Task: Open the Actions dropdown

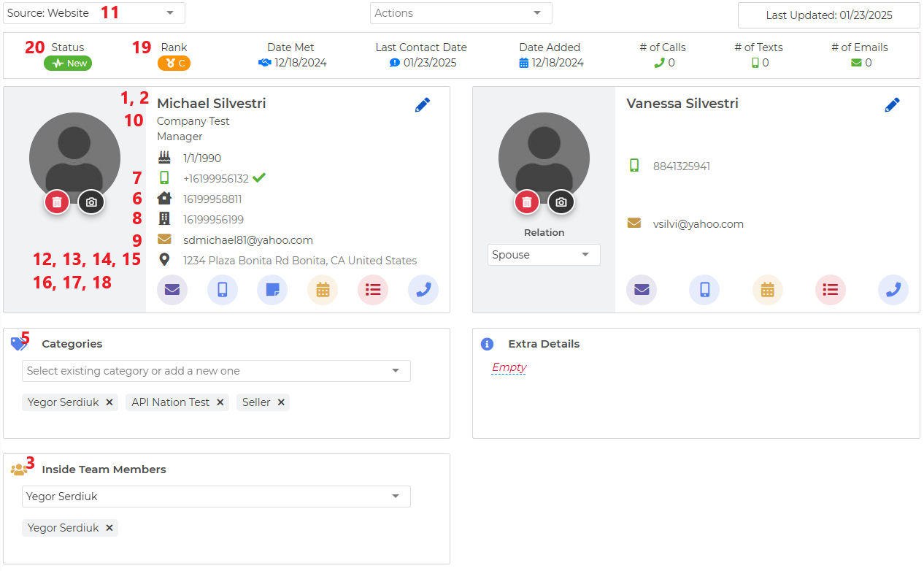Action: (x=461, y=13)
